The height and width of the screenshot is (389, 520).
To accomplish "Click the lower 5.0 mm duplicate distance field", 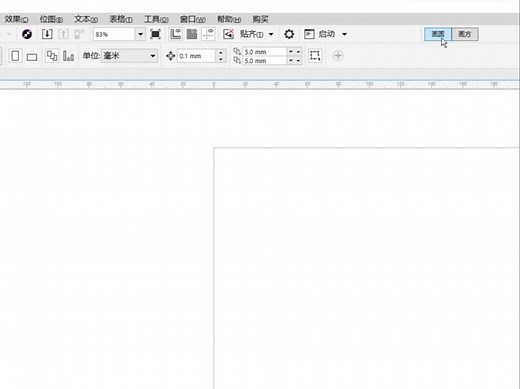I will (x=264, y=61).
